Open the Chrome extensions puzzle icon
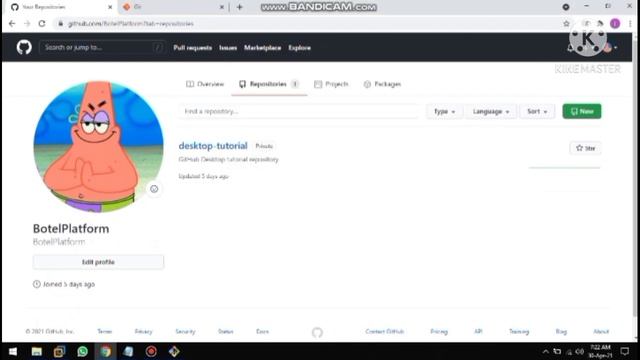 (600, 24)
